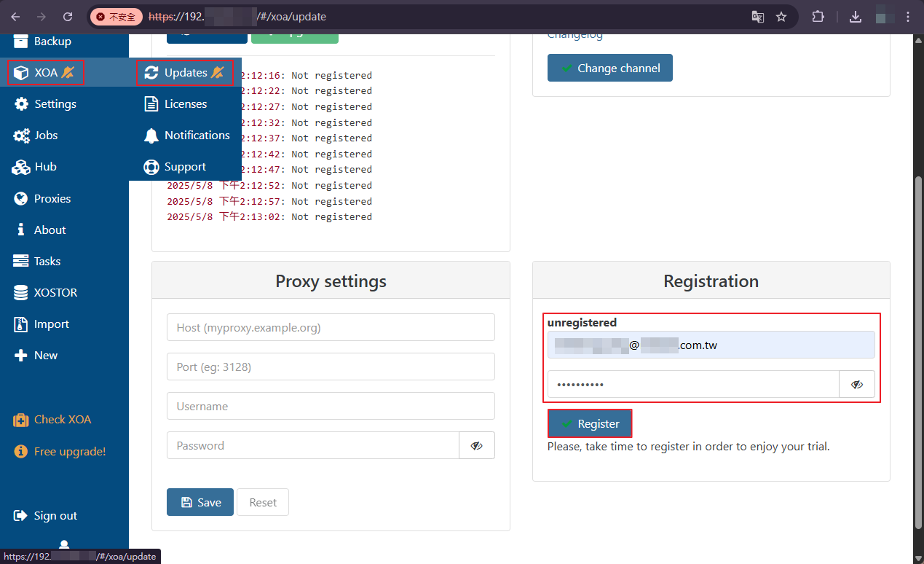This screenshot has width=924, height=564.
Task: Go back in browser history
Action: (15, 16)
